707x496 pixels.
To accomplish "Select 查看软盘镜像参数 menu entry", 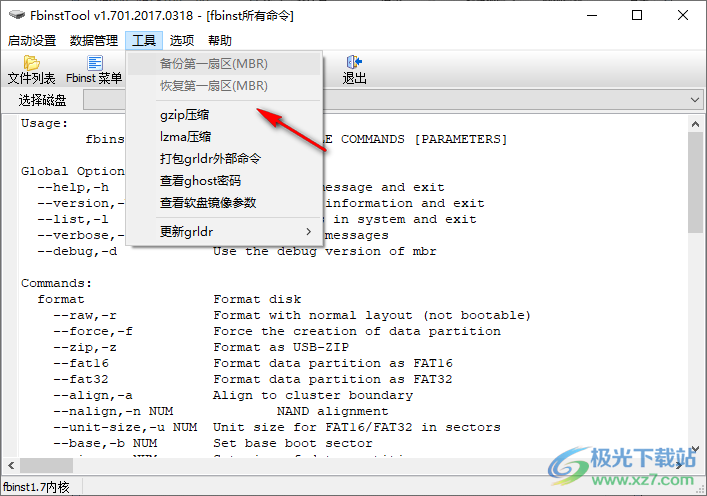I will tap(224, 203).
